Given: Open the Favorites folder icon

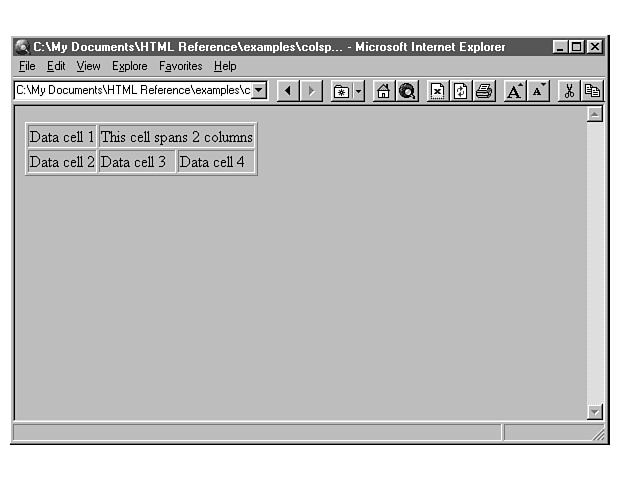Looking at the screenshot, I should [x=341, y=91].
